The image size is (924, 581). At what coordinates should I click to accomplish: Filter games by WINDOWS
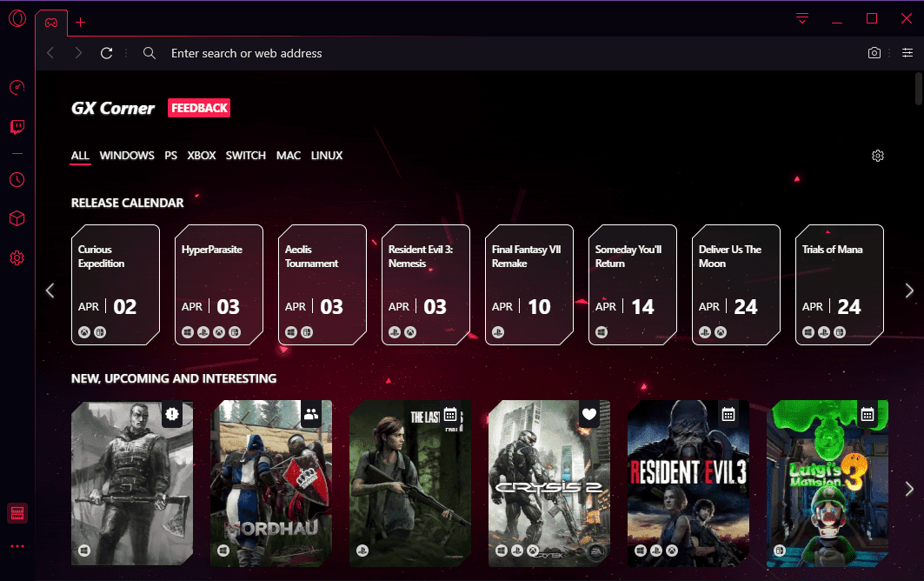[127, 156]
